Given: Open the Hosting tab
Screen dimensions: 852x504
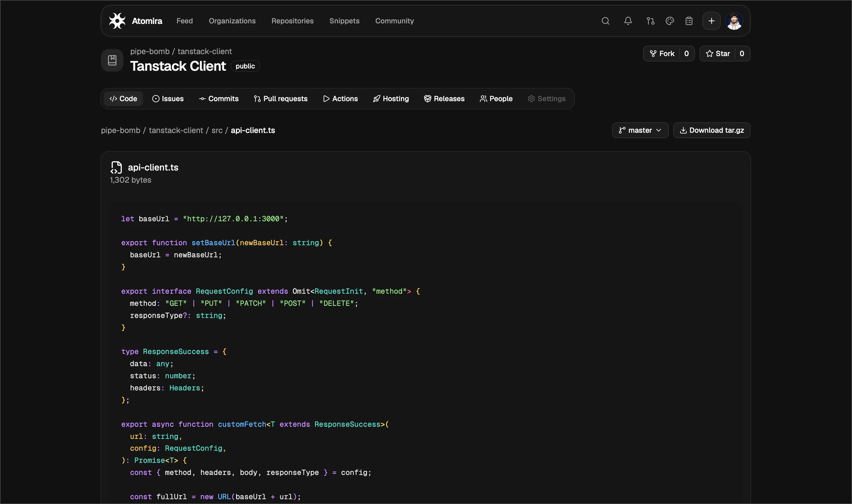Looking at the screenshot, I should [x=391, y=99].
